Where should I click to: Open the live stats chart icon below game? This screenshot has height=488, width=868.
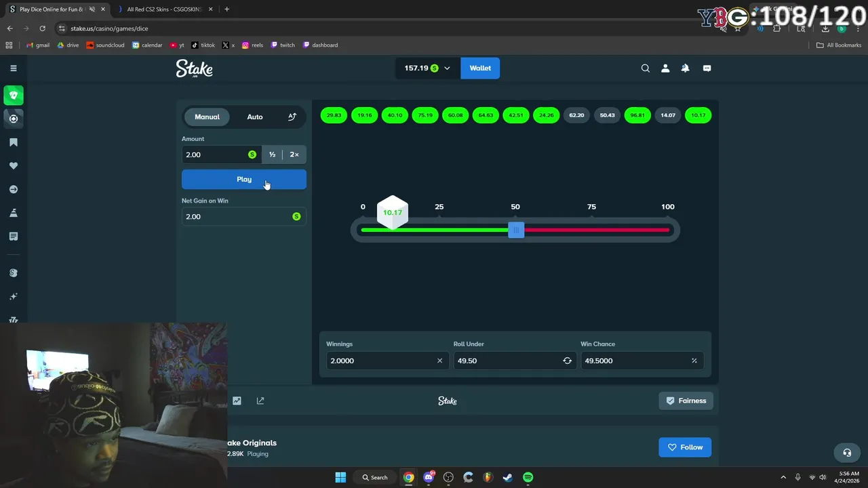pyautogui.click(x=237, y=401)
